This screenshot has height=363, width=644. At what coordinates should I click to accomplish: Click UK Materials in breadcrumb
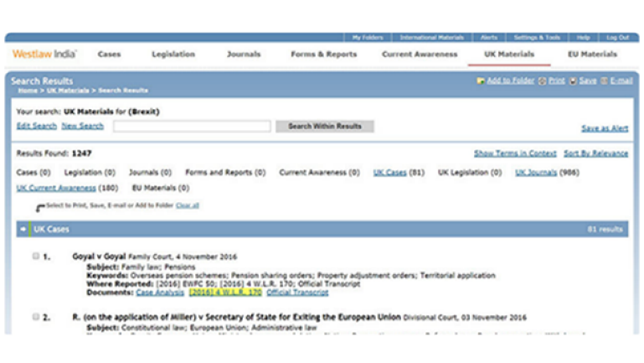click(68, 91)
